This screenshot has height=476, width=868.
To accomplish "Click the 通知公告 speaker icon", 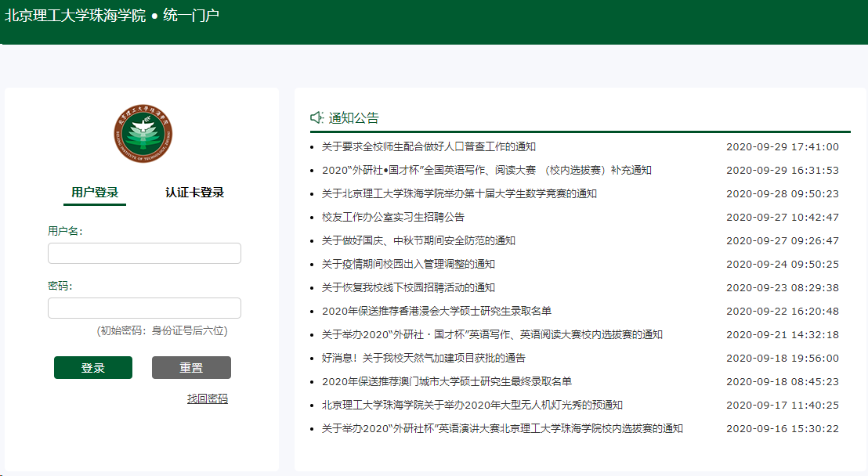I will coord(316,117).
